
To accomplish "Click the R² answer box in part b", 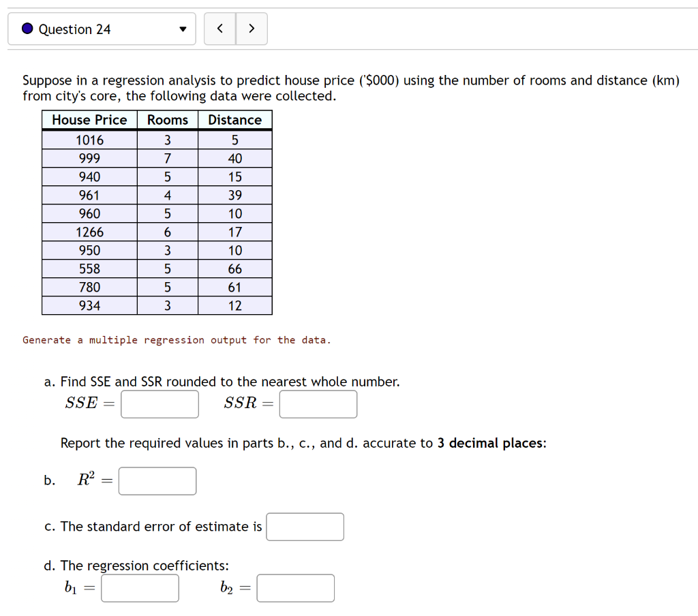I will point(157,480).
